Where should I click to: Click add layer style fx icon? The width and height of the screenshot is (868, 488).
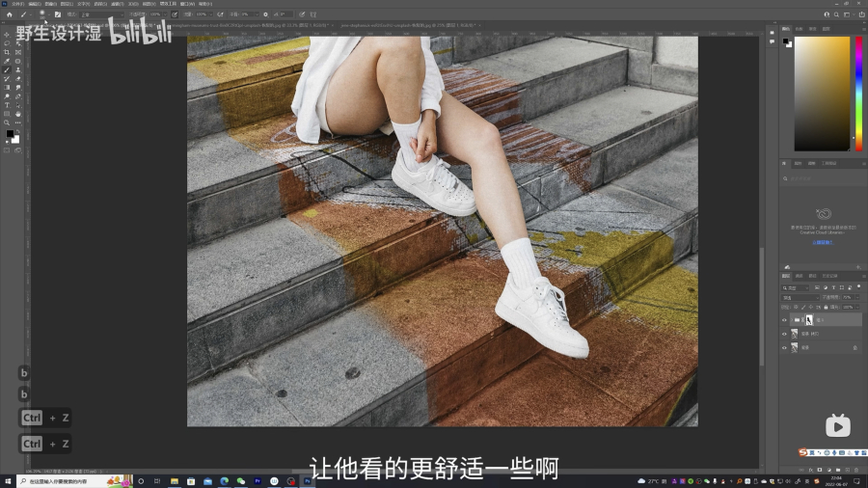tap(811, 470)
